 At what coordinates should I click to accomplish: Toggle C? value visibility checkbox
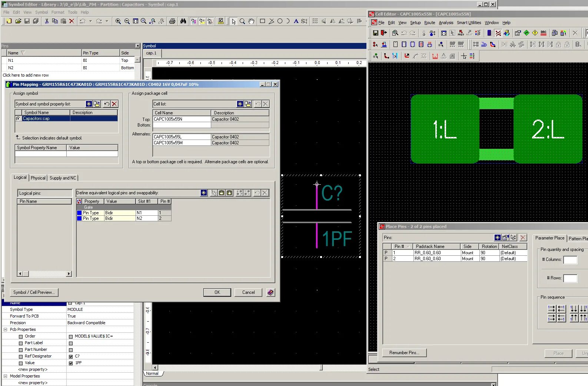tap(71, 356)
